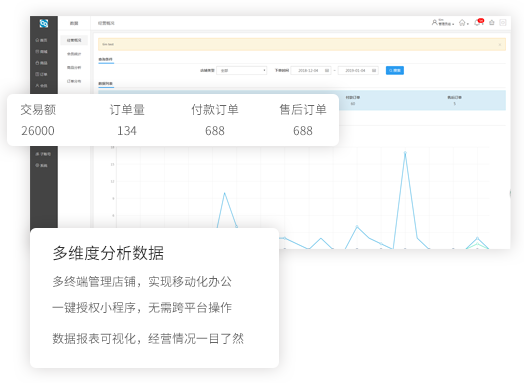Select 商品分析 in the data submenu

coord(74,68)
